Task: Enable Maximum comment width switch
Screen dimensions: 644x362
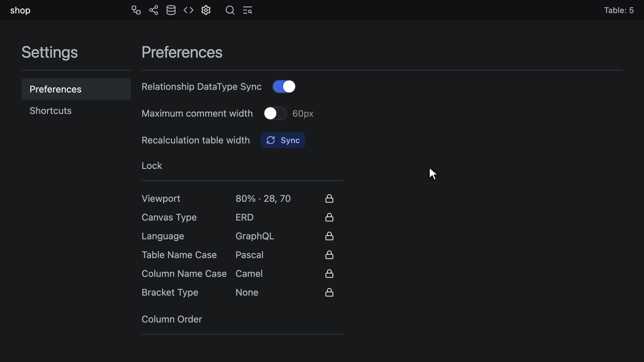Action: coord(275,113)
